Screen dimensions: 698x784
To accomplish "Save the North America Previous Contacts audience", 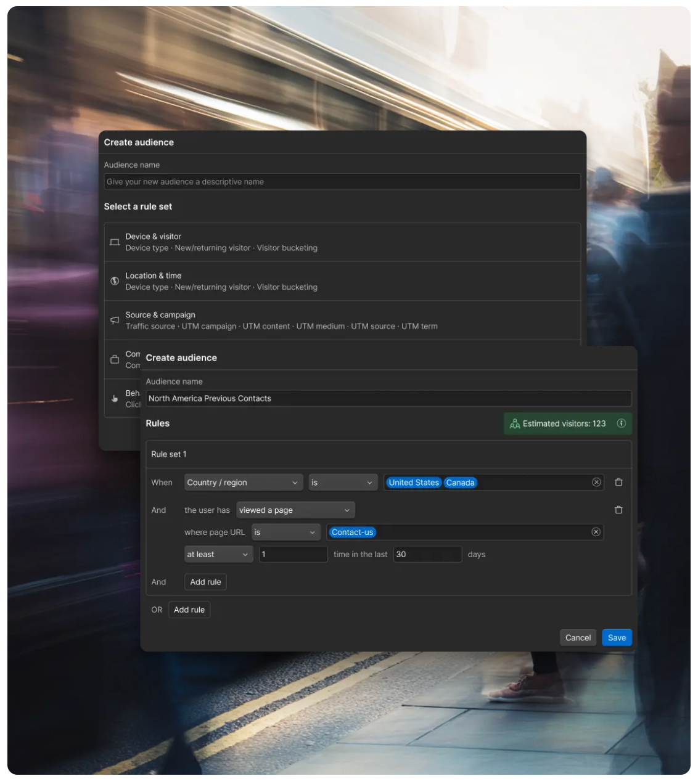I will click(x=617, y=637).
